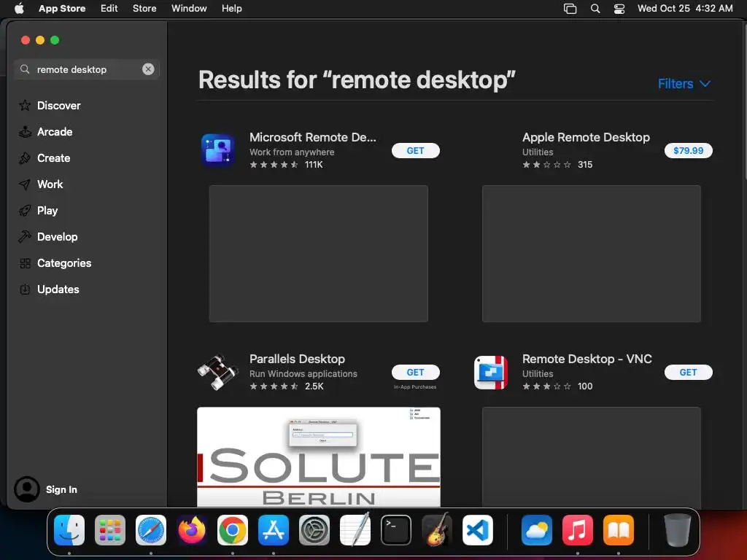Open Spotlight search in the menu bar
This screenshot has width=747, height=560.
[x=595, y=9]
